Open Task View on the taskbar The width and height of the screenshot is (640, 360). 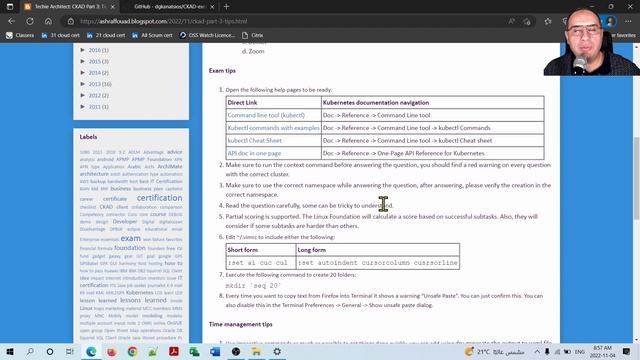pos(70,351)
